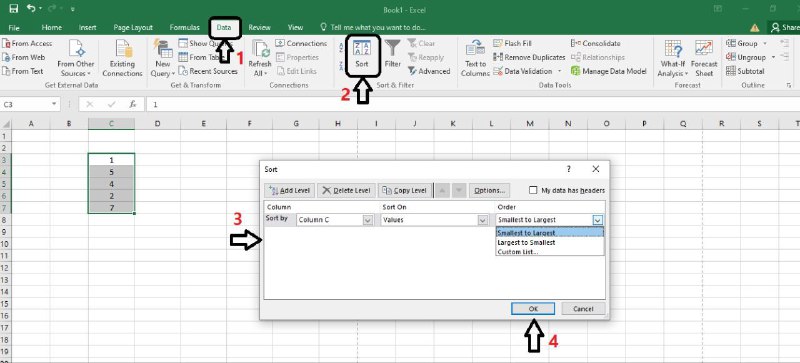800x363 pixels.
Task: Click Consolidate in Data Tools
Action: pos(595,43)
